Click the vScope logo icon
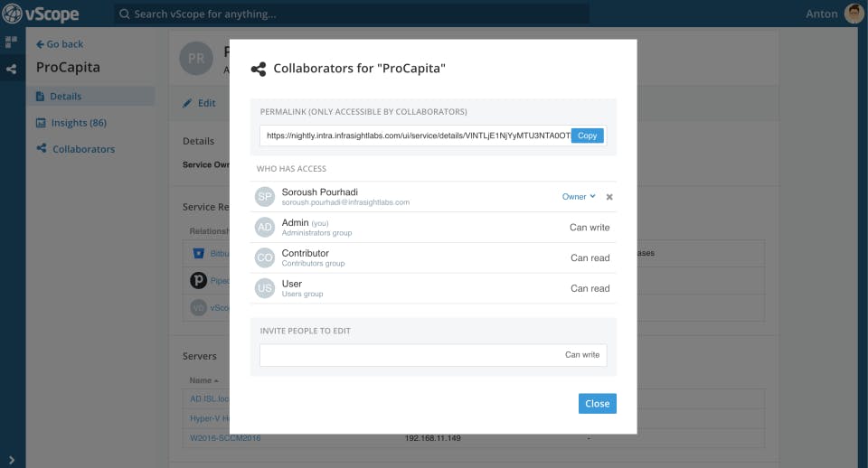 (12, 14)
